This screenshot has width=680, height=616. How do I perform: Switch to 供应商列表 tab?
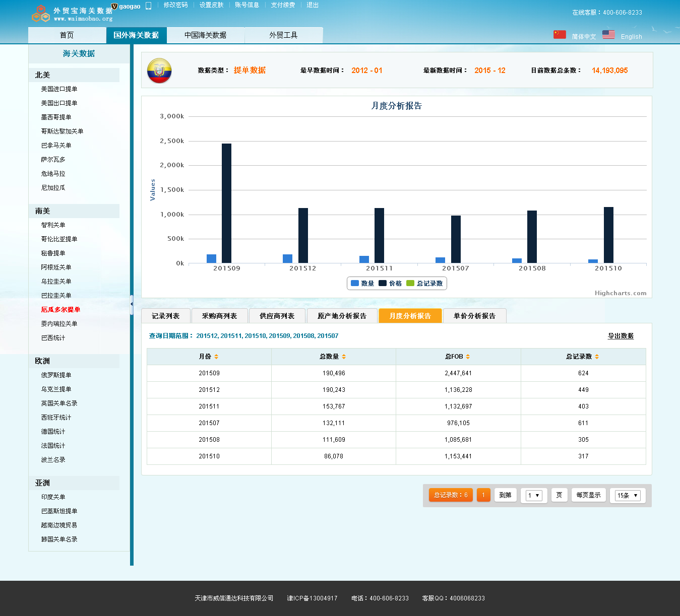click(x=277, y=316)
